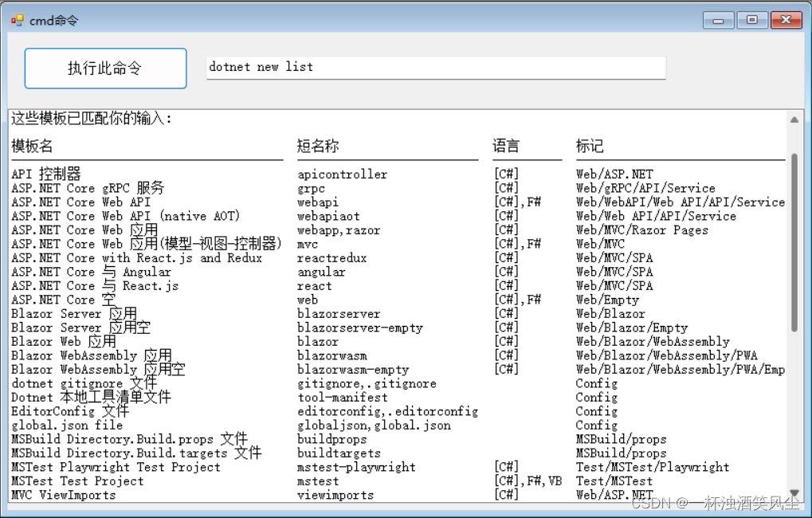812x518 pixels.
Task: Click the text 'tool-manifest'
Action: click(343, 398)
